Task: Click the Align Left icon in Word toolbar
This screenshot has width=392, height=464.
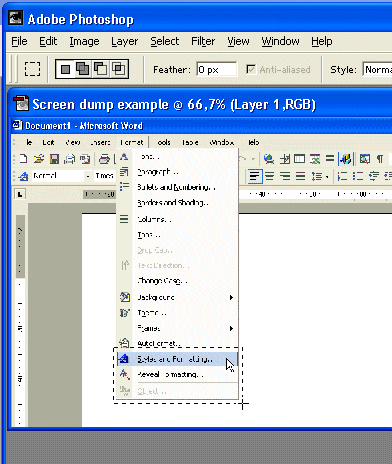Action: pos(254,176)
